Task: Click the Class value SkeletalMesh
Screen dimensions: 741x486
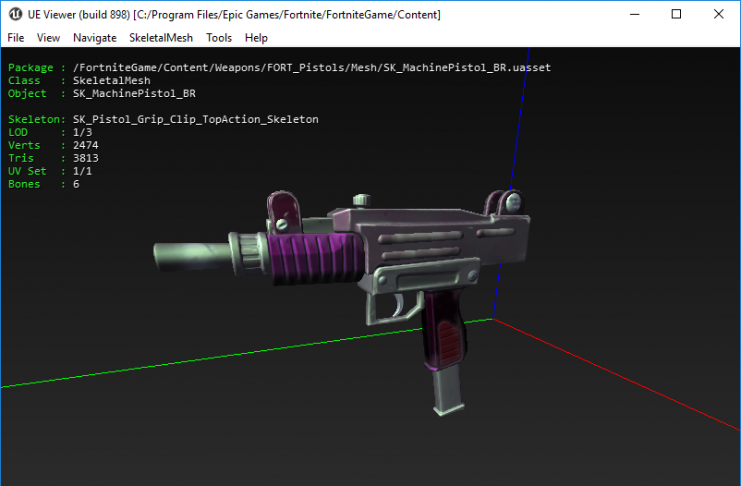Action: tap(112, 80)
